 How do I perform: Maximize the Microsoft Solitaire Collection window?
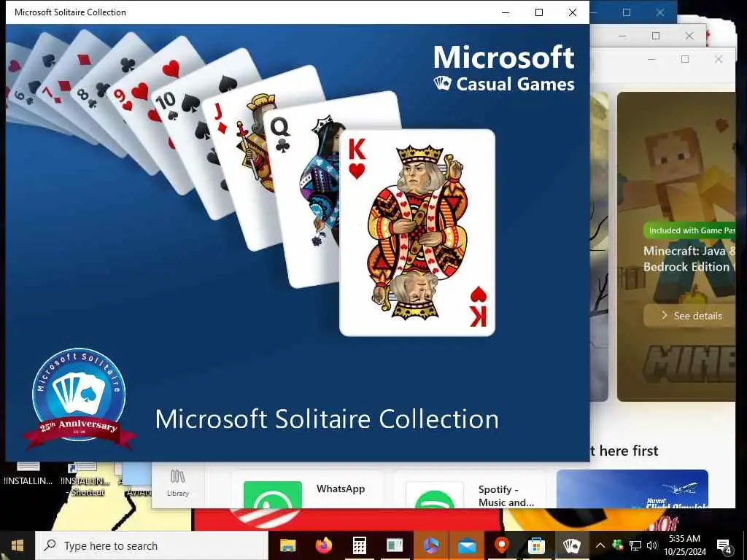pyautogui.click(x=539, y=12)
